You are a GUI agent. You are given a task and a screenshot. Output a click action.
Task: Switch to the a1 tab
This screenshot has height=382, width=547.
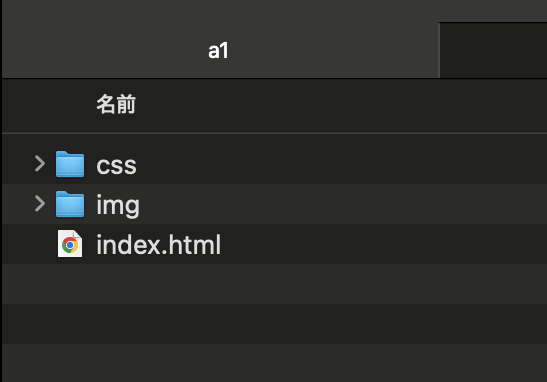tap(220, 51)
